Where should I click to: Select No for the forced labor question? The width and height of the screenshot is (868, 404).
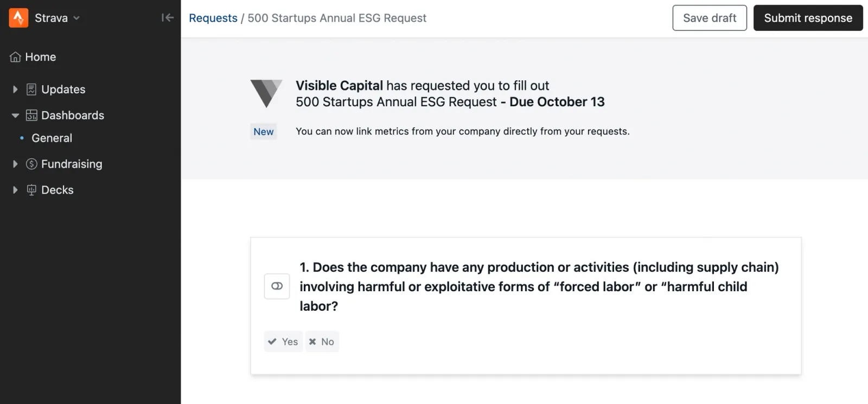coord(322,341)
